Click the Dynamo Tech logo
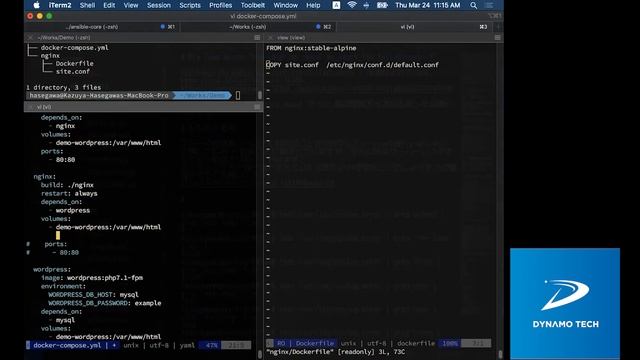The width and height of the screenshot is (640, 360). point(565,303)
